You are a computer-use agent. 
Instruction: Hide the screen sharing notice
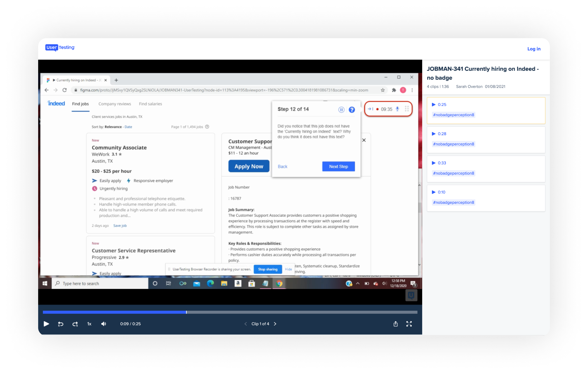pyautogui.click(x=288, y=269)
